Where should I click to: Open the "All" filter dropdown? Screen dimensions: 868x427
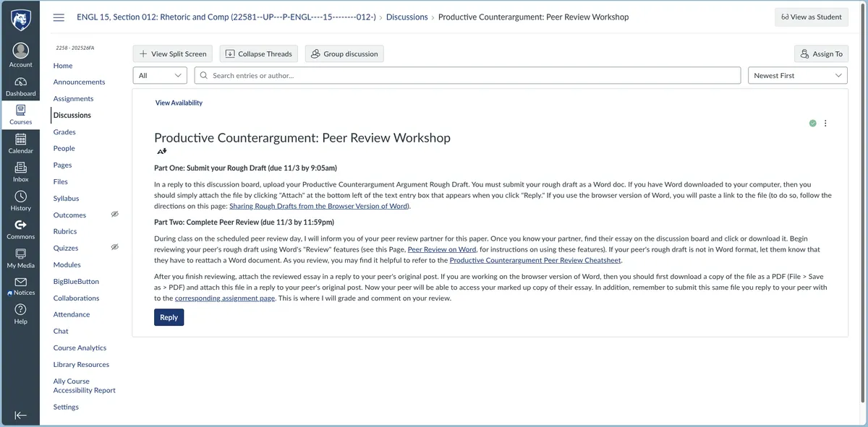[x=159, y=75]
